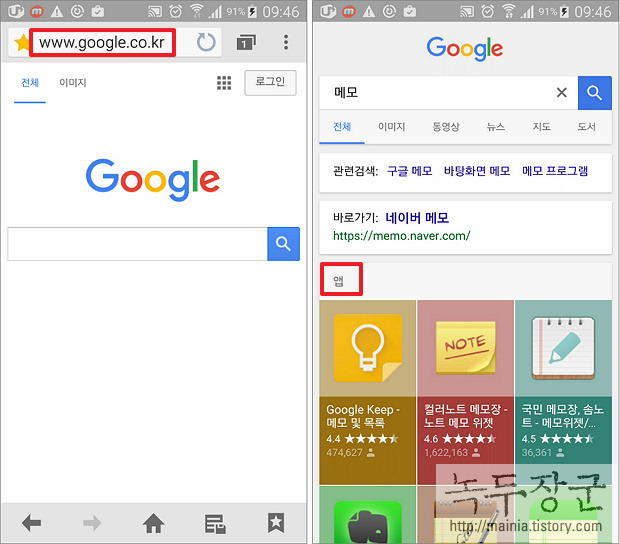The width and height of the screenshot is (620, 544).
Task: Focus the empty Google search box
Action: pos(137,244)
